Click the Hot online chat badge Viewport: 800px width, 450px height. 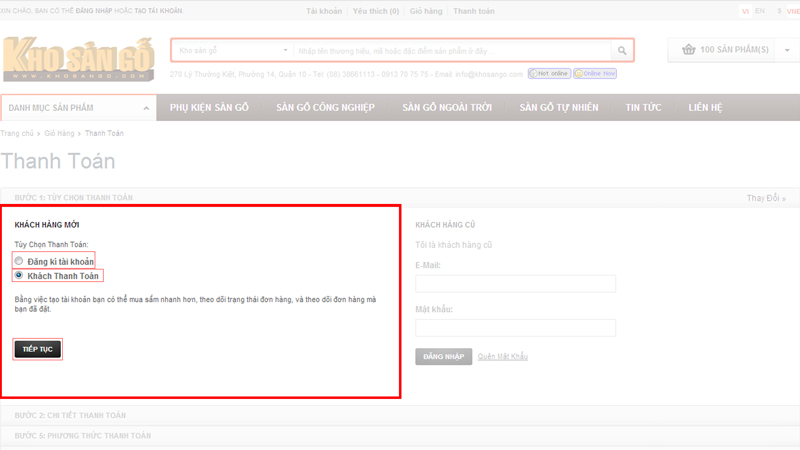click(x=549, y=74)
